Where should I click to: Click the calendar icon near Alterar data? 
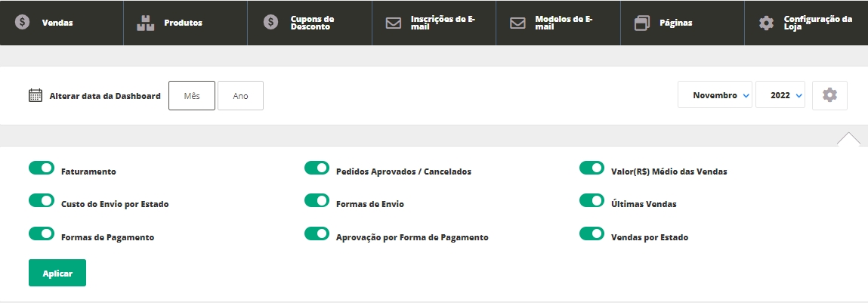coord(35,96)
